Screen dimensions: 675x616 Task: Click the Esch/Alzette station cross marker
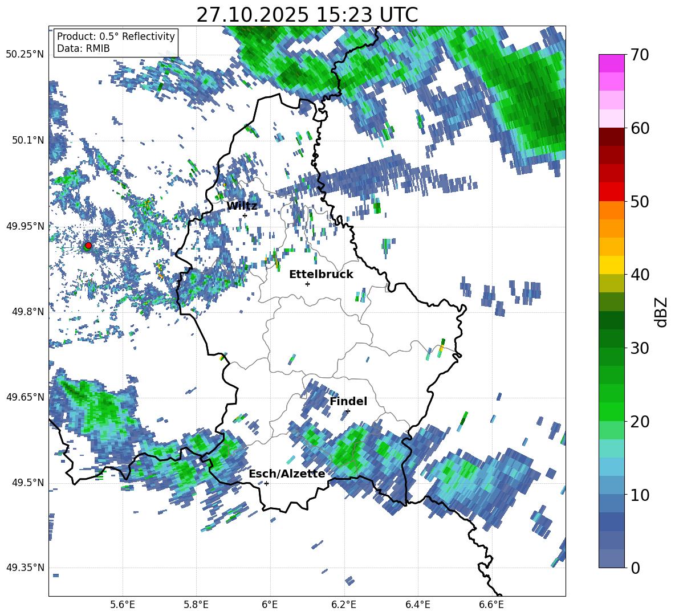coord(266,483)
